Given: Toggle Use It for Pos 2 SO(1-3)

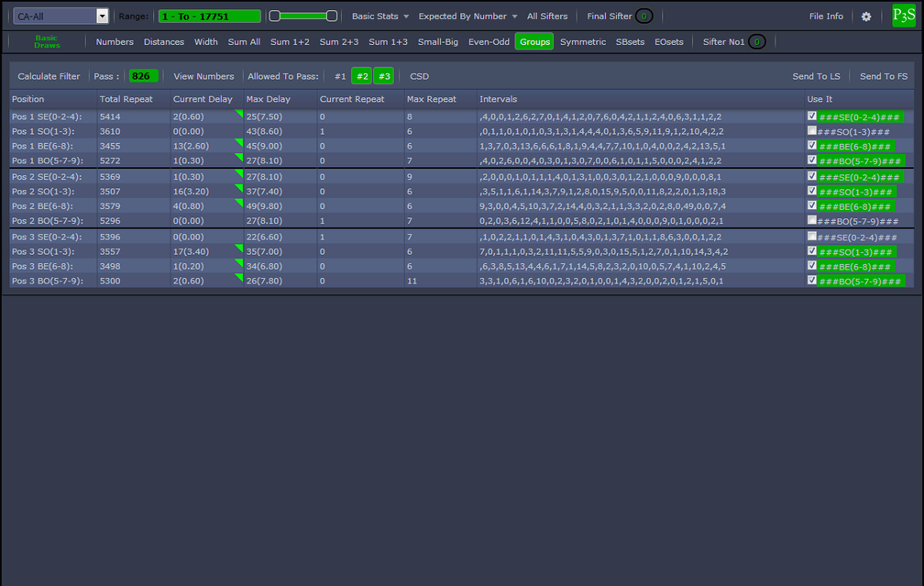Looking at the screenshot, I should pos(812,191).
